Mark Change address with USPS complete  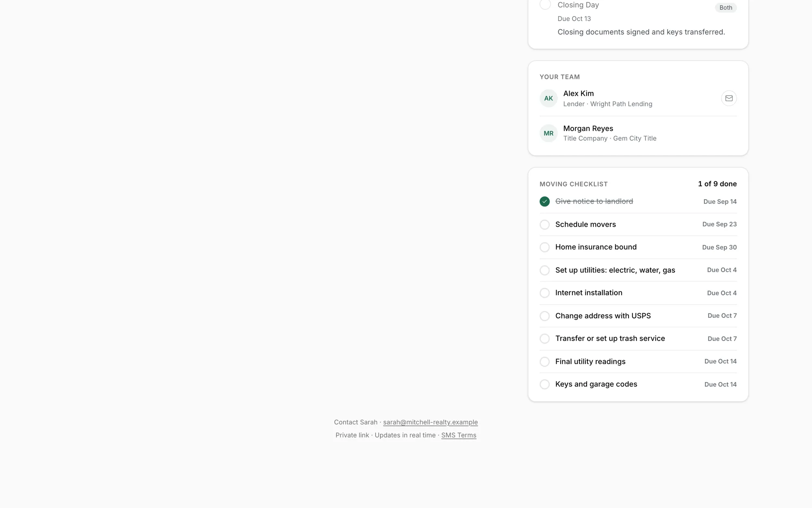click(544, 316)
